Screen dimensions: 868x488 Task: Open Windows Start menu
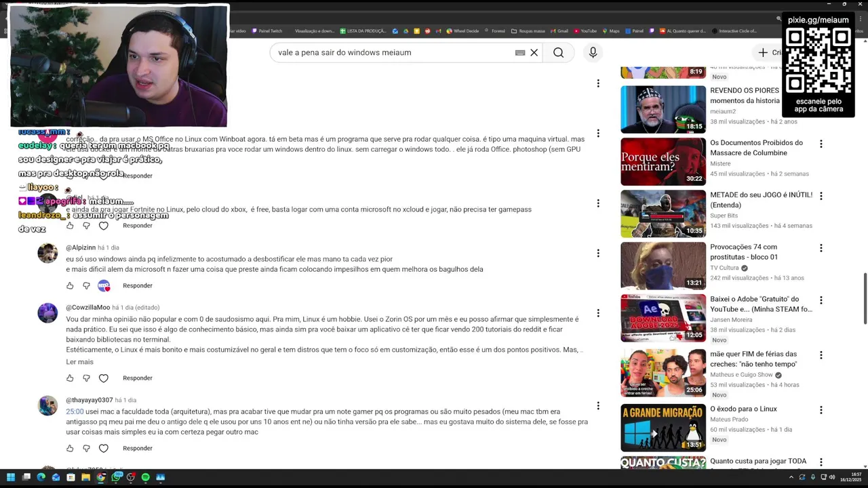(x=11, y=477)
